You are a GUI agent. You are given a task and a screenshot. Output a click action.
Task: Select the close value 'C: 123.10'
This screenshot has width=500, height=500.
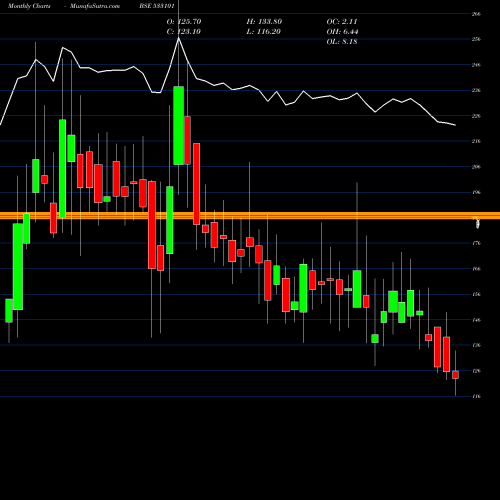pyautogui.click(x=183, y=32)
